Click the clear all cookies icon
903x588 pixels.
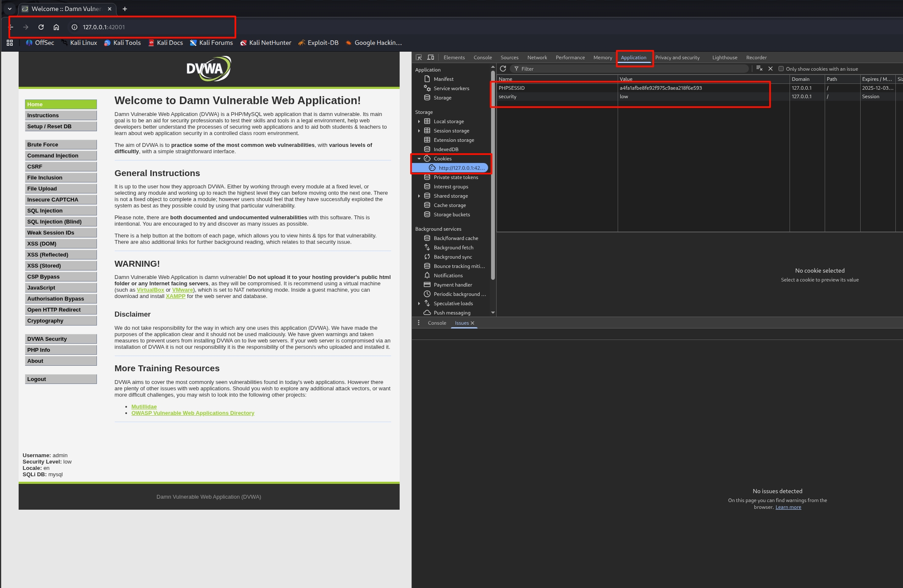759,69
